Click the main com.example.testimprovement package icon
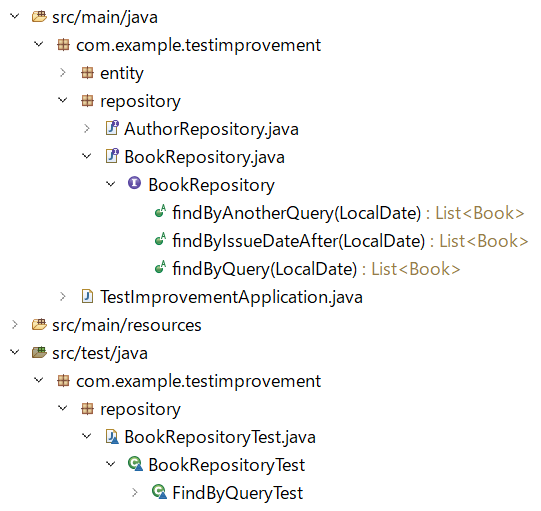Viewport: 541px width, 511px height. tap(63, 45)
